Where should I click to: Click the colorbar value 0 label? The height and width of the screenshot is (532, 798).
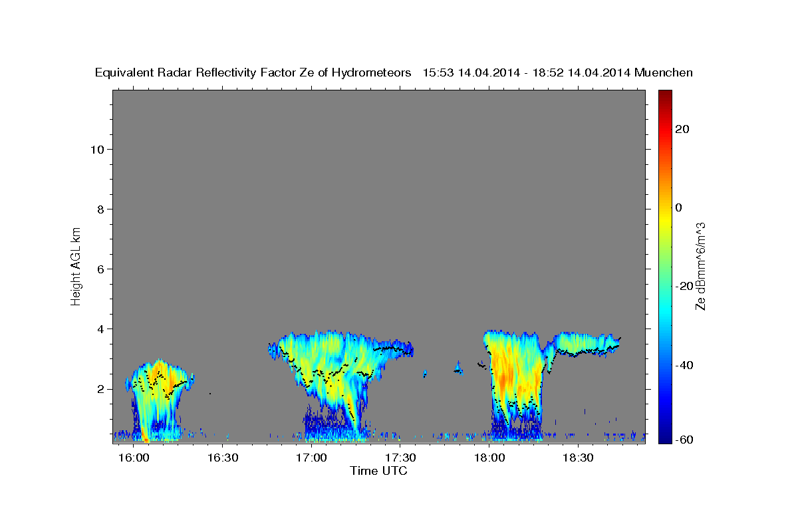pos(679,207)
